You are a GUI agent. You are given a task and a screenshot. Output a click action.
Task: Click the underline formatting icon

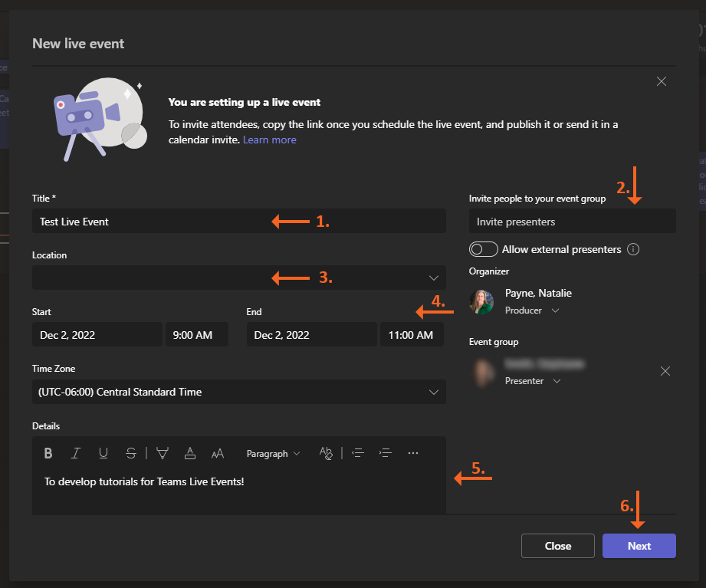click(x=103, y=453)
